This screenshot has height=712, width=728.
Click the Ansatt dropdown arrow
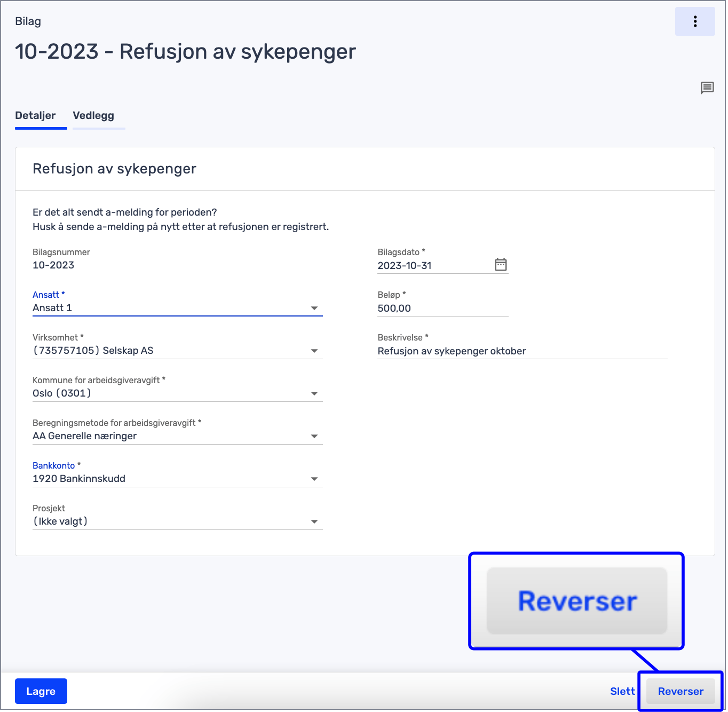pos(314,308)
